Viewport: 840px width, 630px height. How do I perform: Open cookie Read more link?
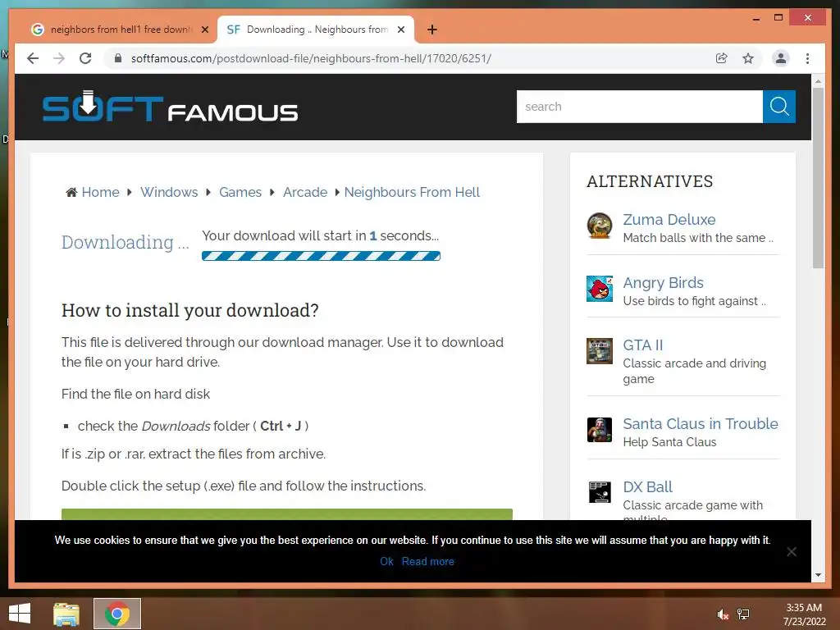427,561
